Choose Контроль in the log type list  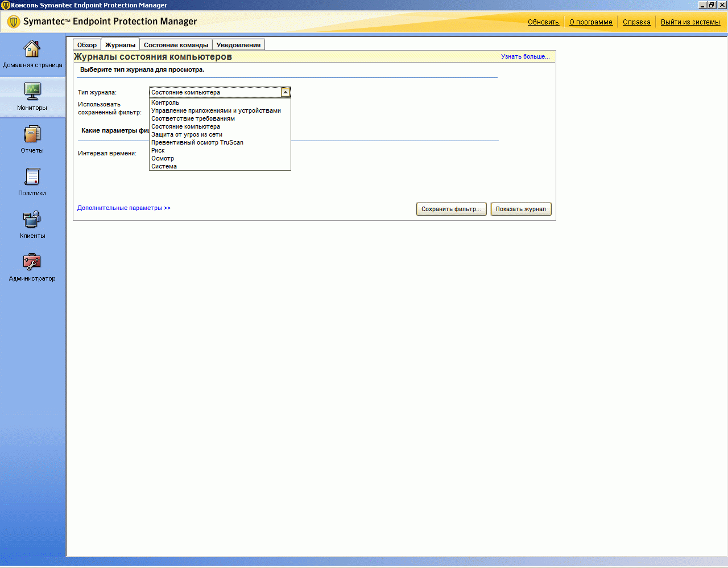[220, 102]
